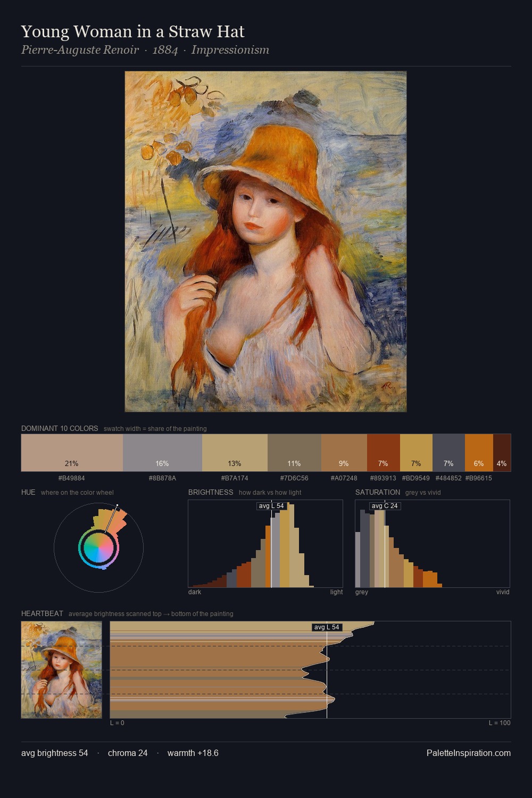Click the hex code #B49884

(72, 478)
